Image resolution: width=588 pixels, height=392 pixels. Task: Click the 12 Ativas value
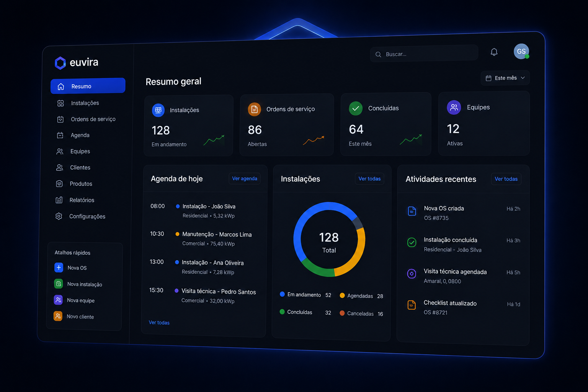453,129
